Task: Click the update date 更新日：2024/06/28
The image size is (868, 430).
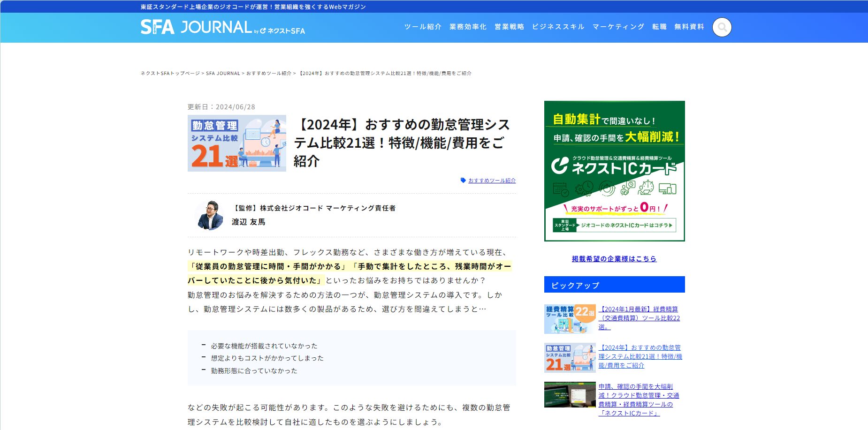Action: pos(221,107)
